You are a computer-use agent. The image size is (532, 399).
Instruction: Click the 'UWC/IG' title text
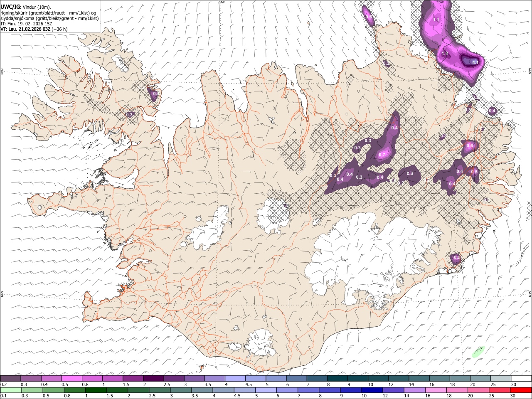click(x=10, y=7)
